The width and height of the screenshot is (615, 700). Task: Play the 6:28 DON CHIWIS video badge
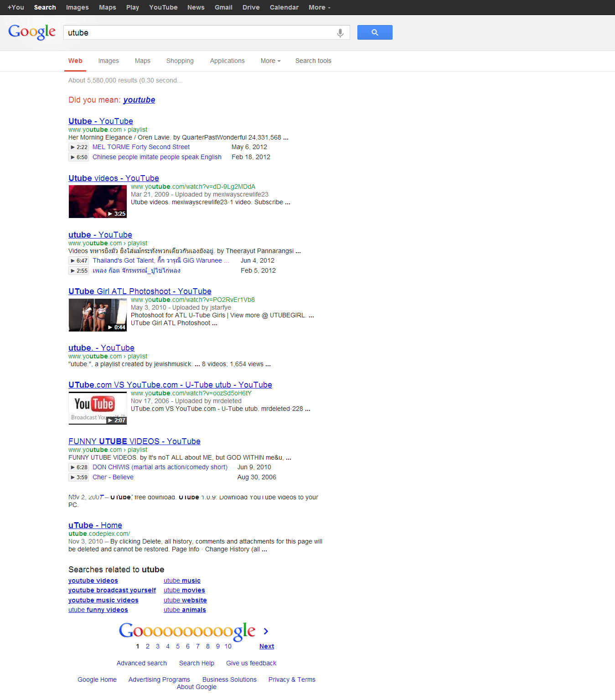(x=78, y=467)
